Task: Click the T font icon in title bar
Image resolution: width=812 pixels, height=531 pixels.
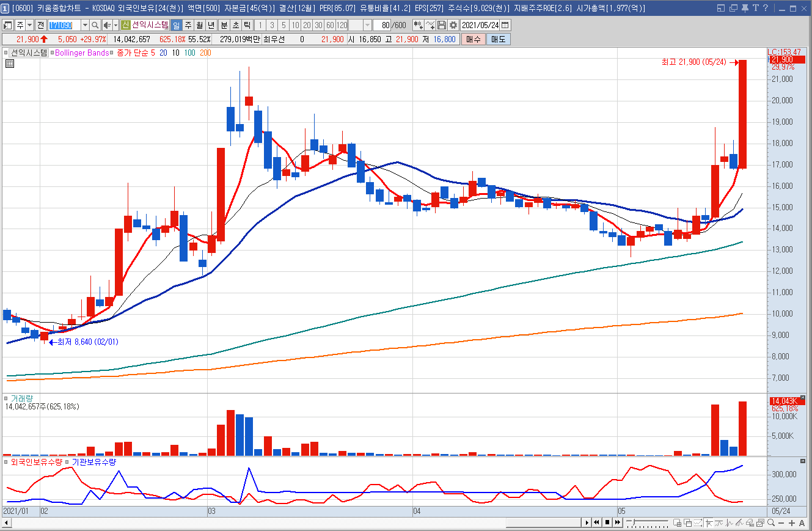Action: click(755, 8)
